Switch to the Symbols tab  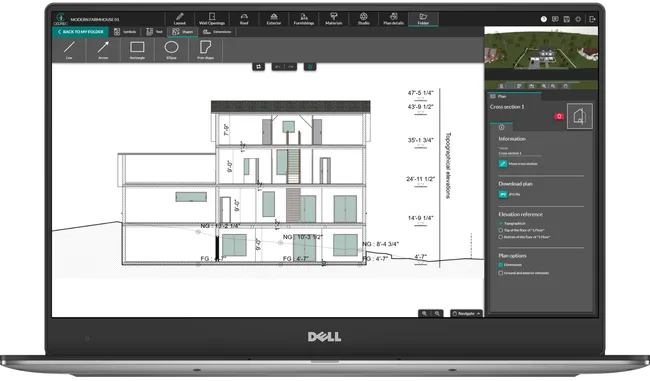(x=125, y=32)
